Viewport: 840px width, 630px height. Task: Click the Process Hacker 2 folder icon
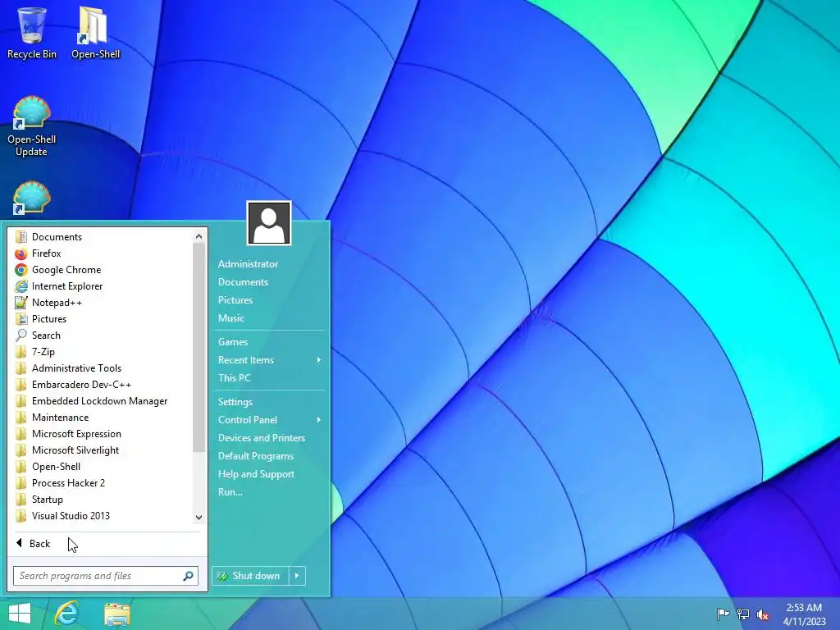click(21, 483)
